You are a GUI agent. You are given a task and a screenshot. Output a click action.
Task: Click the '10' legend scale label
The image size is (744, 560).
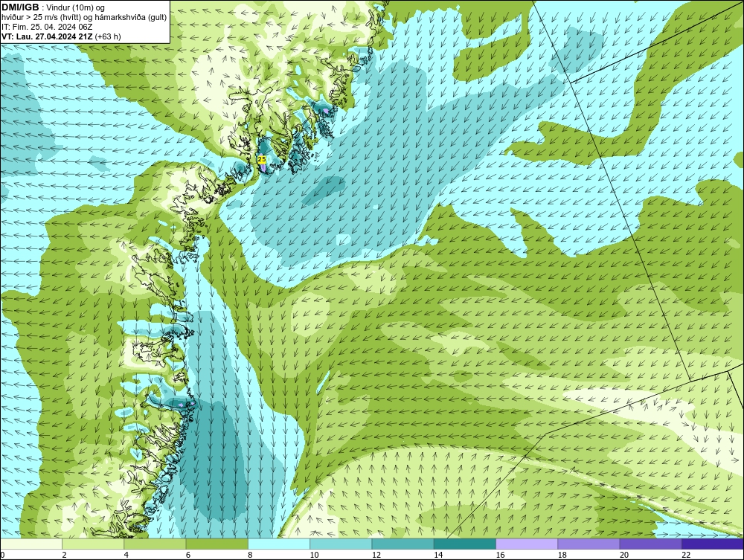pyautogui.click(x=314, y=556)
